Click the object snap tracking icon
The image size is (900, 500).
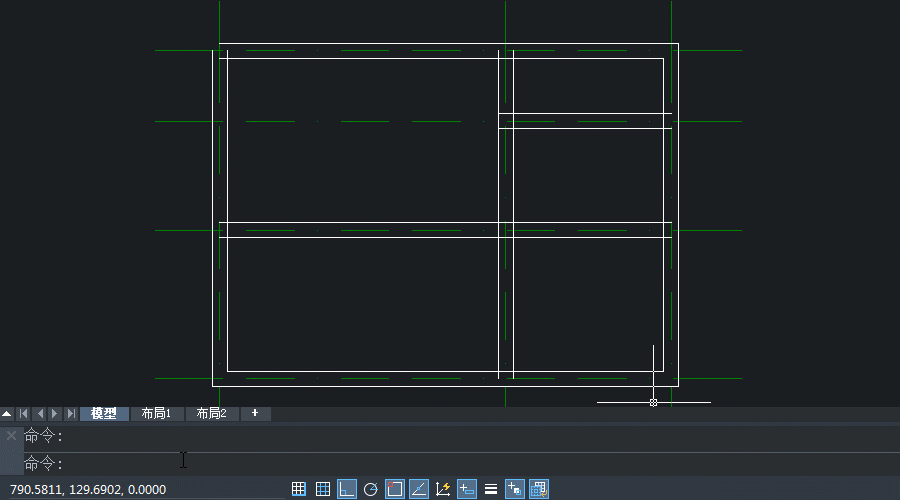pos(419,489)
